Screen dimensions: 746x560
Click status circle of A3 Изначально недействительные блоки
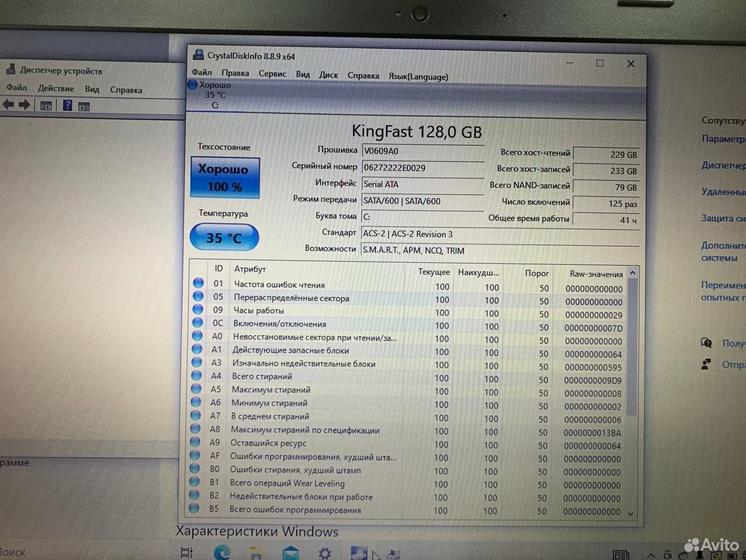pos(196,362)
